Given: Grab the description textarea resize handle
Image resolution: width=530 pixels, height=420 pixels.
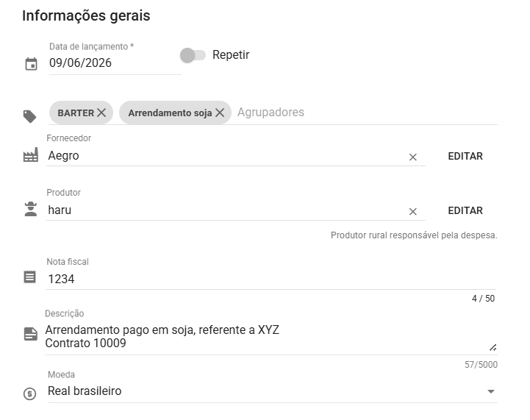Looking at the screenshot, I should click(493, 348).
